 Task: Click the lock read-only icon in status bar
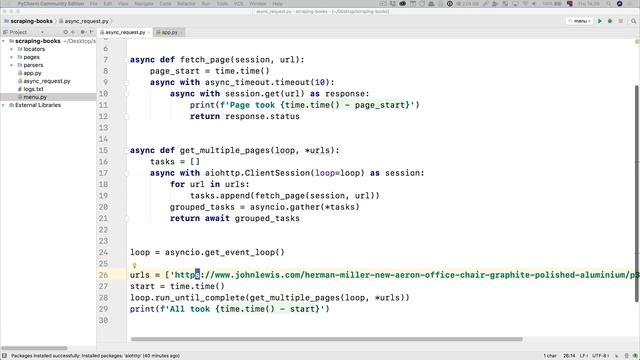point(617,356)
